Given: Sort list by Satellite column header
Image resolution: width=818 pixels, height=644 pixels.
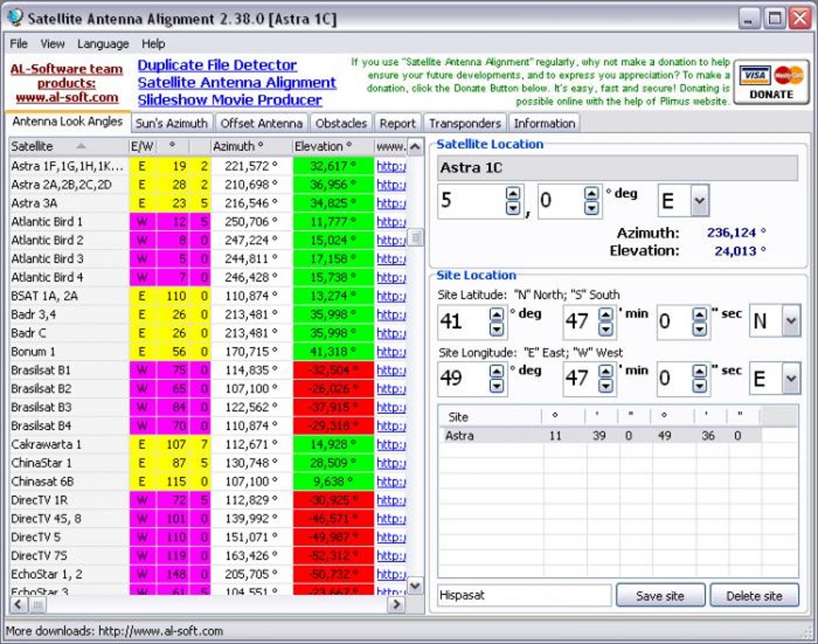Looking at the screenshot, I should pyautogui.click(x=68, y=146).
